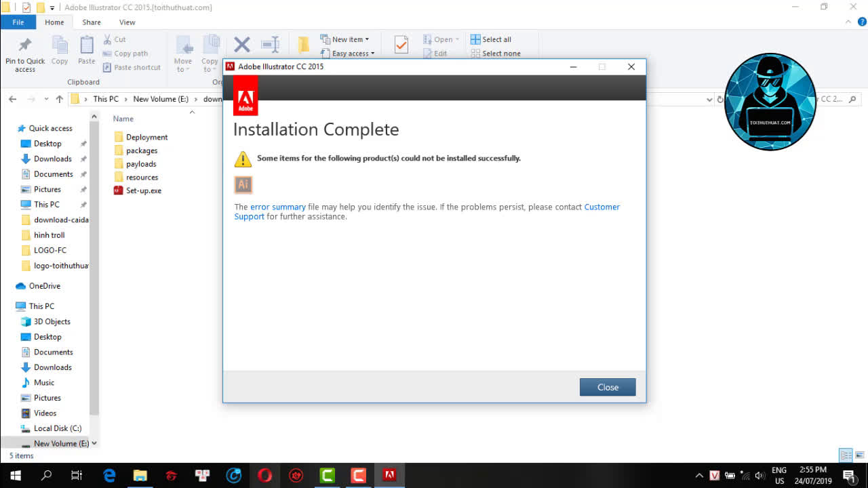Click the Close button in installer dialog
Screen dimensions: 868x488
(x=608, y=387)
